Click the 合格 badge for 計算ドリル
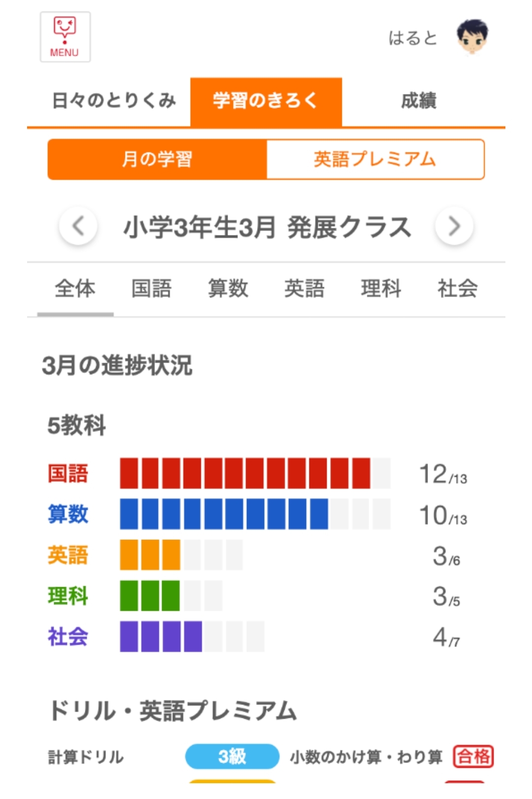 (x=473, y=756)
